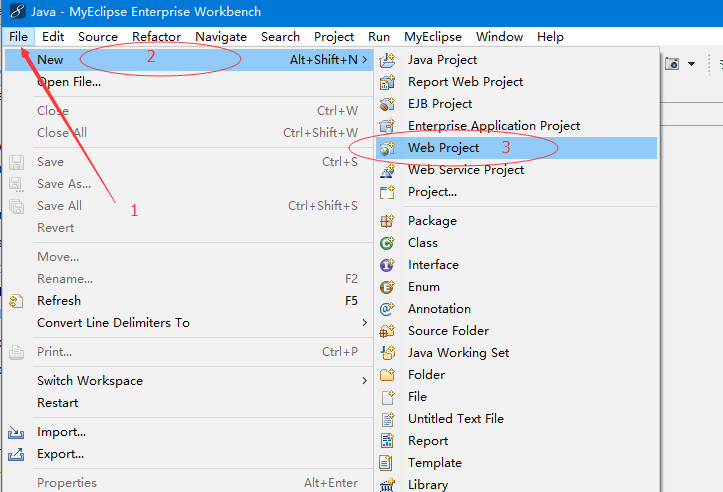Open the Source menu
Image resolution: width=723 pixels, height=492 pixels.
pyautogui.click(x=98, y=37)
